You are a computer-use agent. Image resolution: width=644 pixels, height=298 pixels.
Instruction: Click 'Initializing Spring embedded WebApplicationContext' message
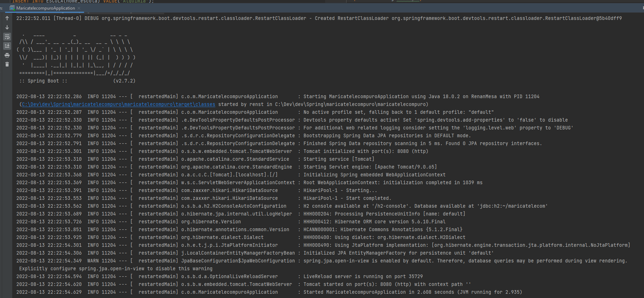click(x=375, y=175)
